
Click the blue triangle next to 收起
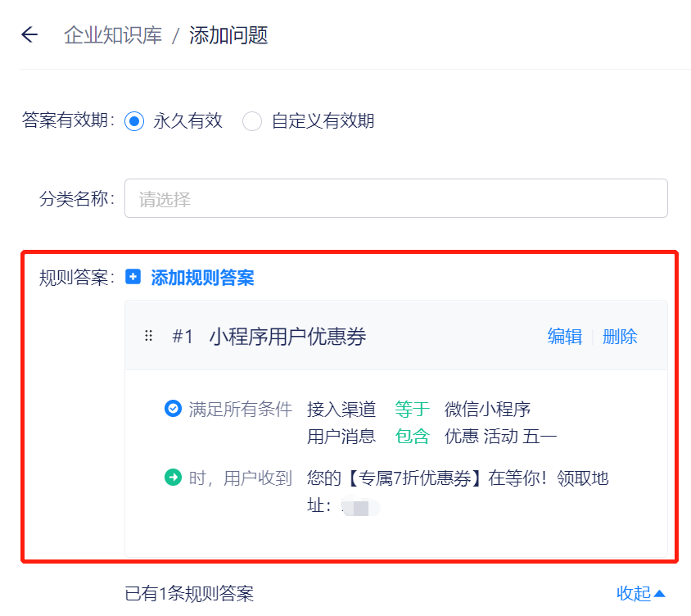click(x=659, y=594)
